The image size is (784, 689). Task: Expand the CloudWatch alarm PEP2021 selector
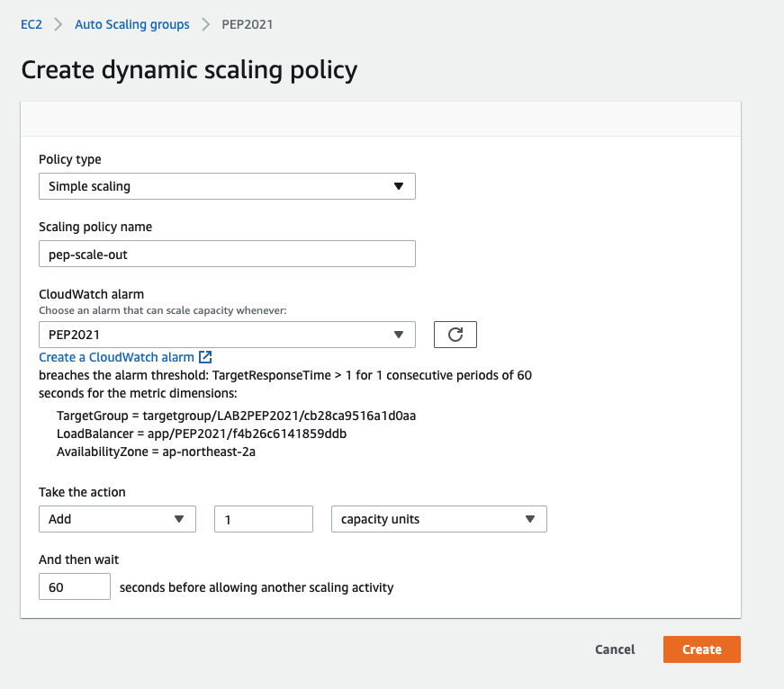click(x=227, y=335)
